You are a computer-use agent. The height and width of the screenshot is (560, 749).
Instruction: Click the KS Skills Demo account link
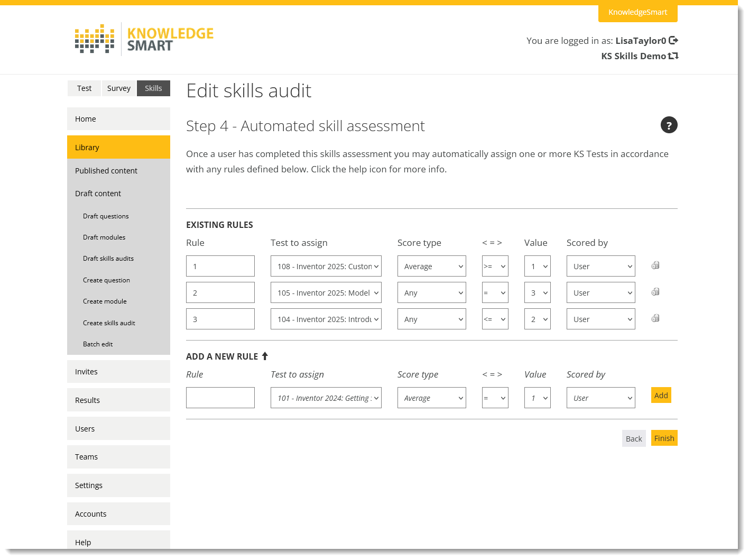[633, 56]
